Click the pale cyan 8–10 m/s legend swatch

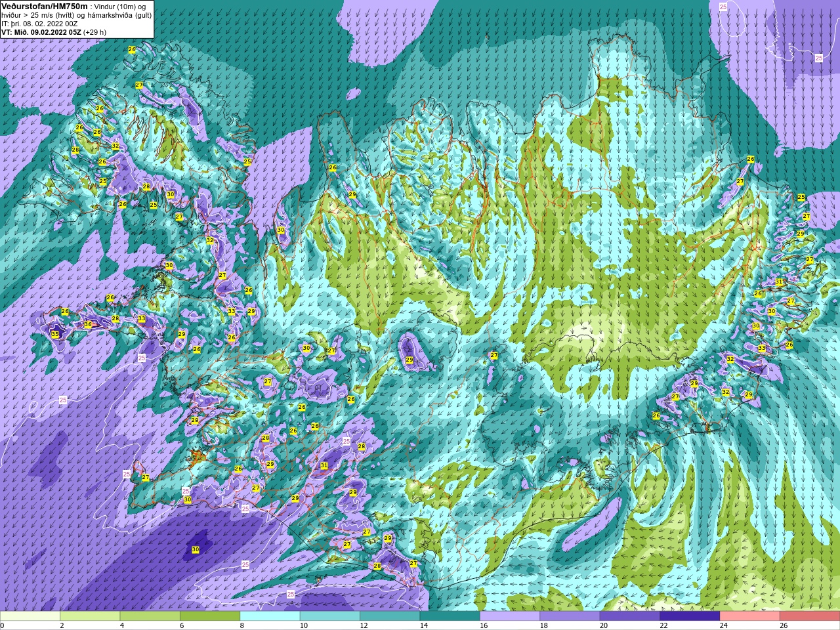pos(270,616)
